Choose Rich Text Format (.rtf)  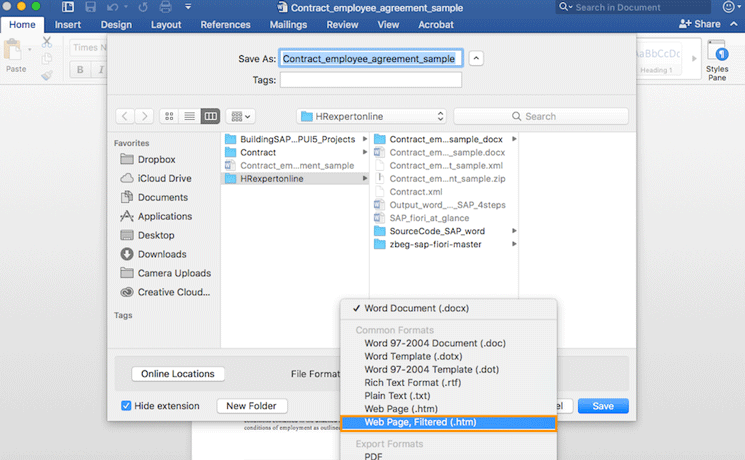[449, 383]
